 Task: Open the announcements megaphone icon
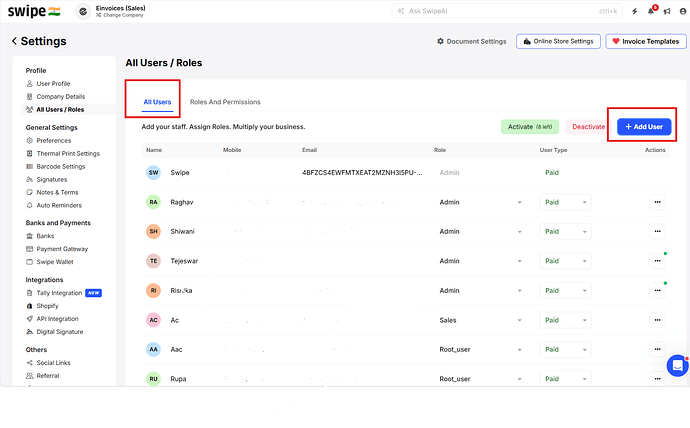(x=667, y=11)
